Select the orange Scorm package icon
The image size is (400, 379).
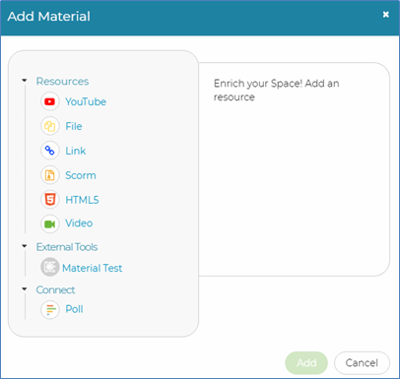(x=50, y=175)
